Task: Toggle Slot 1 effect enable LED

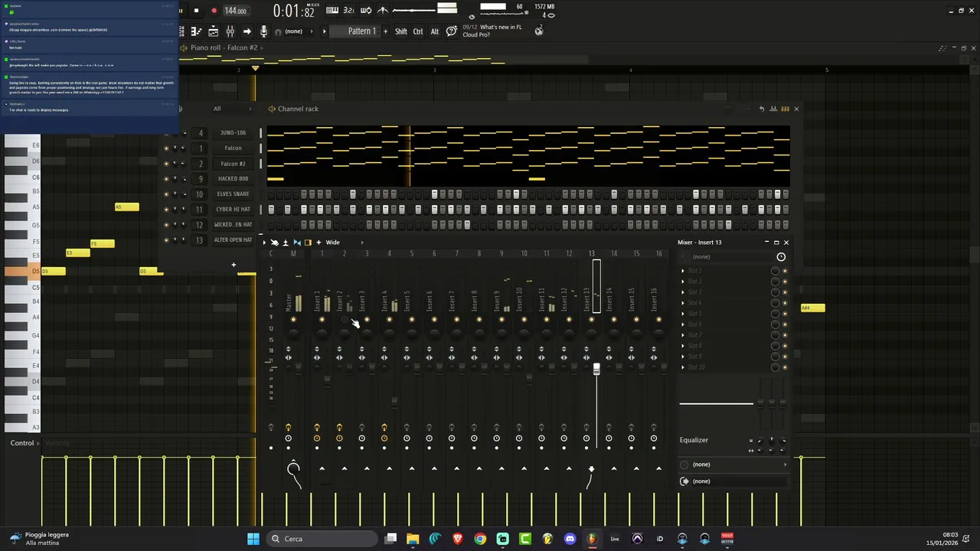Action: tap(784, 271)
